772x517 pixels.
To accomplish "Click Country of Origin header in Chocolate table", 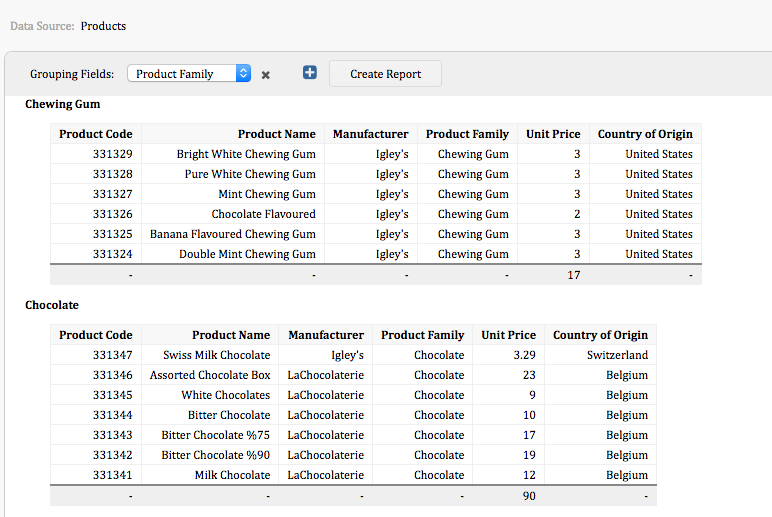I will [600, 335].
